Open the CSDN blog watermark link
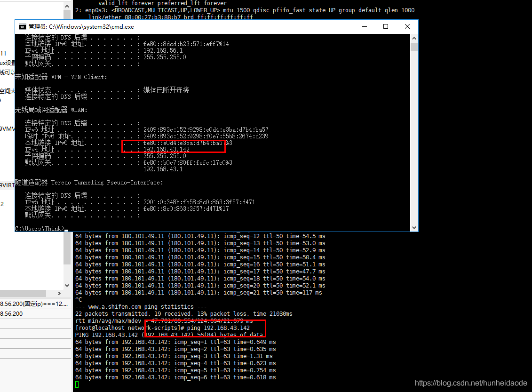Image resolution: width=532 pixels, height=392 pixels. coord(470,383)
